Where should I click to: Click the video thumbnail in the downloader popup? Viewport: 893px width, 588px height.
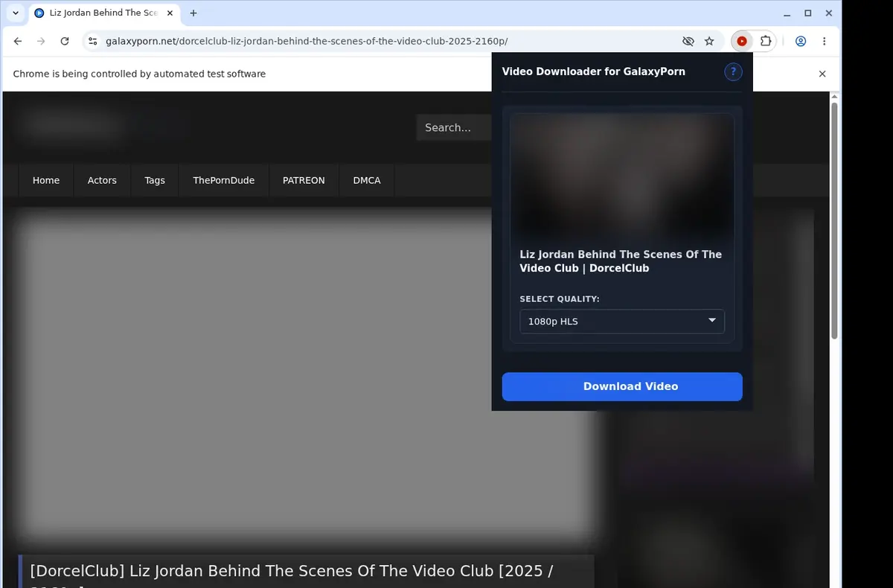622,176
